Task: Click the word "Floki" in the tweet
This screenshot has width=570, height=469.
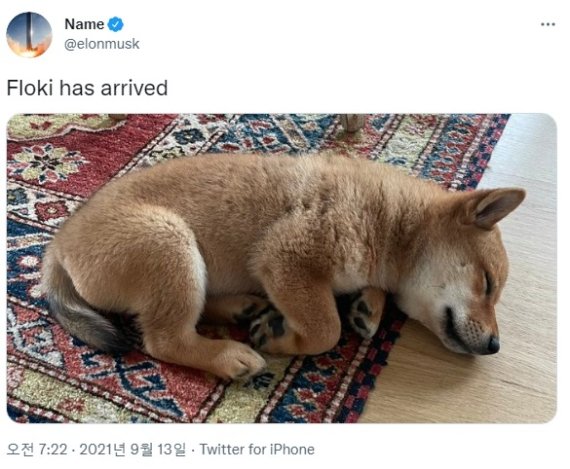Action: (30, 88)
